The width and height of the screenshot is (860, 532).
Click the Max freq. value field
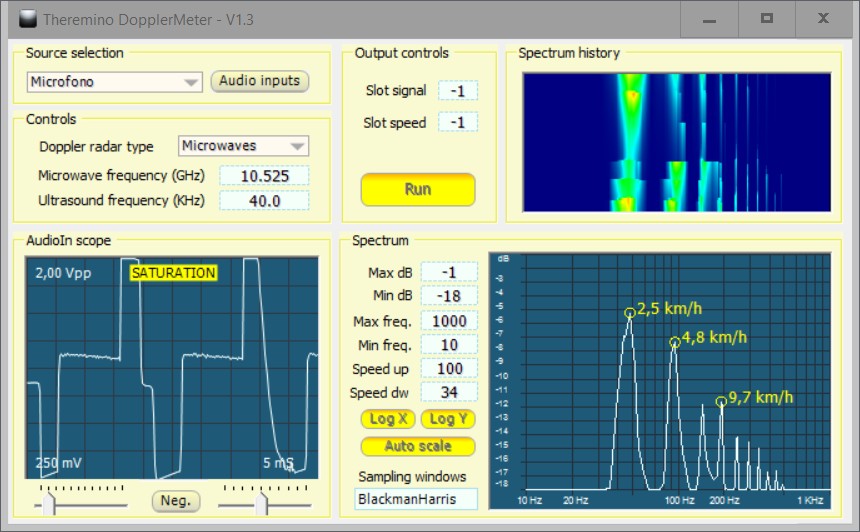pos(449,321)
